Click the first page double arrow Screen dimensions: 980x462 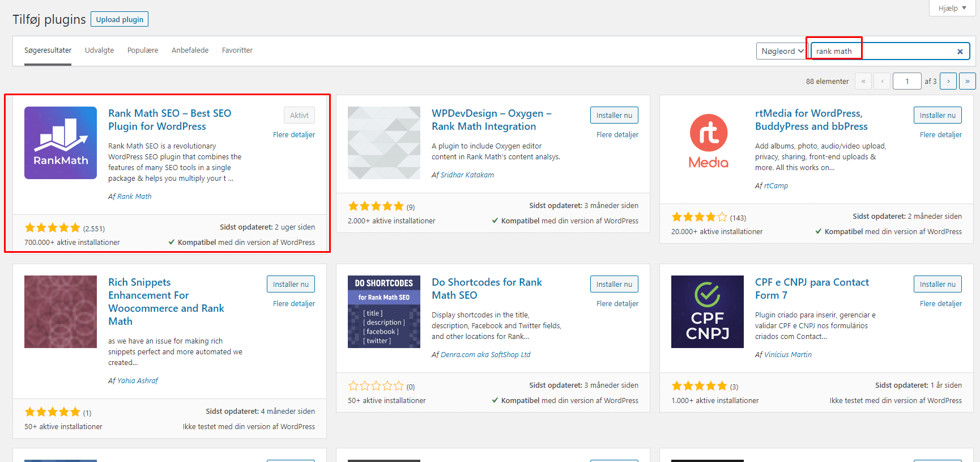coord(863,81)
